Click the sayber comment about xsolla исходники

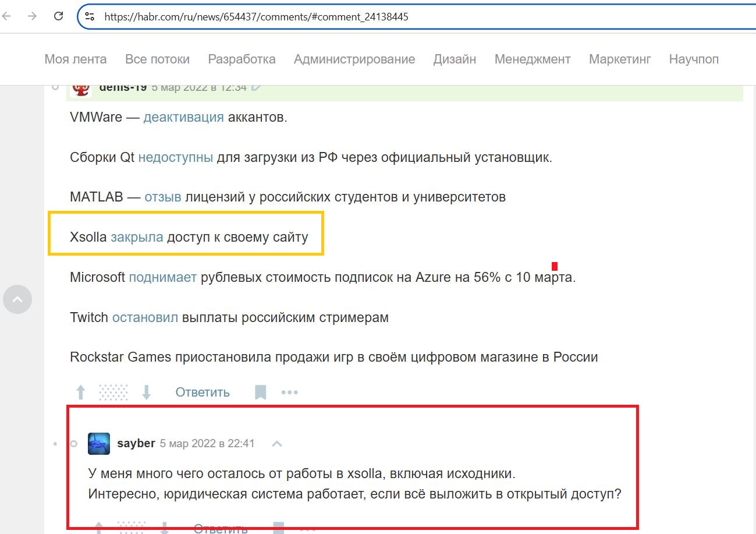pos(354,484)
